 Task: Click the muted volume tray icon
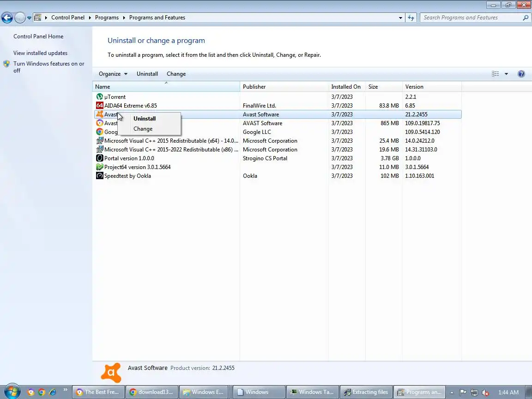485,393
